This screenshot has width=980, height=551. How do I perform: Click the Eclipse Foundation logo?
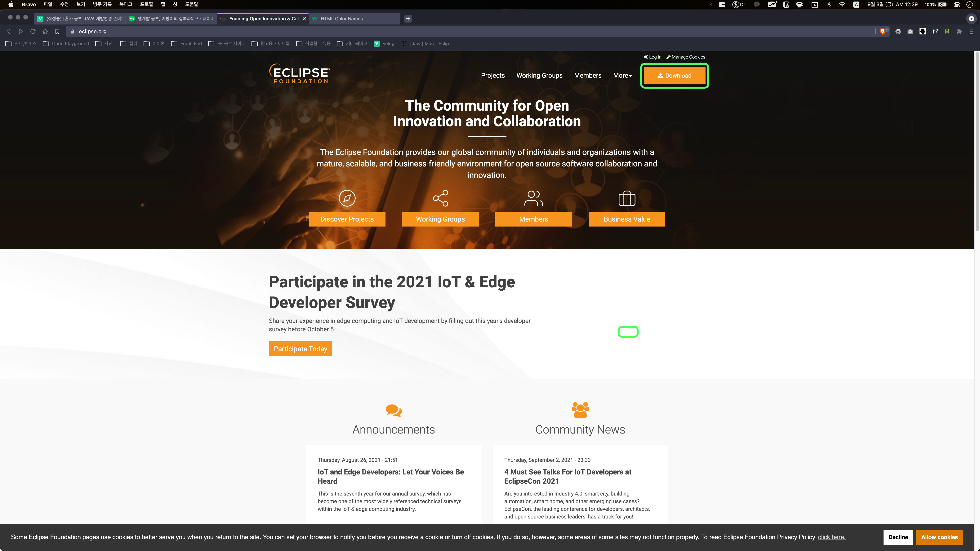click(x=299, y=73)
